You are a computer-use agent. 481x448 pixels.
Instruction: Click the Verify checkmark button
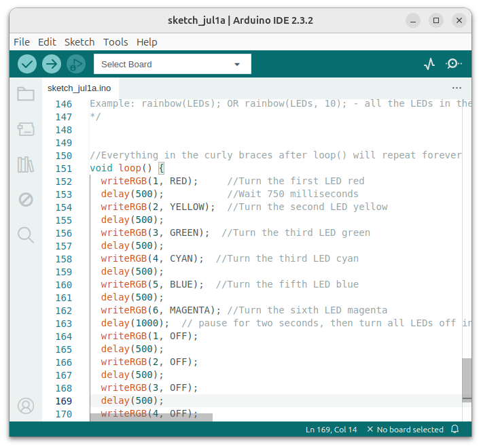point(27,64)
